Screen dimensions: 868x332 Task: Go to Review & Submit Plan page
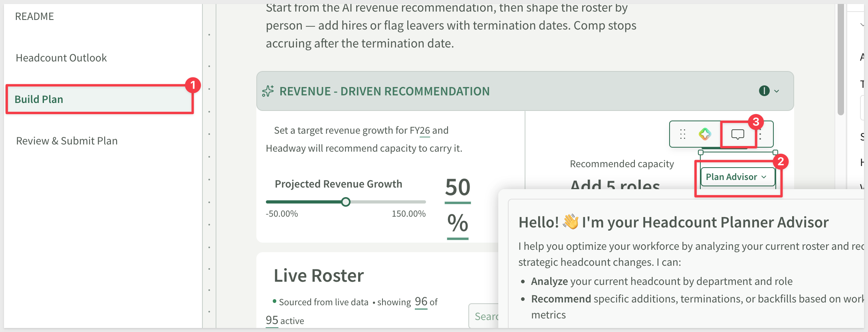[x=67, y=141]
